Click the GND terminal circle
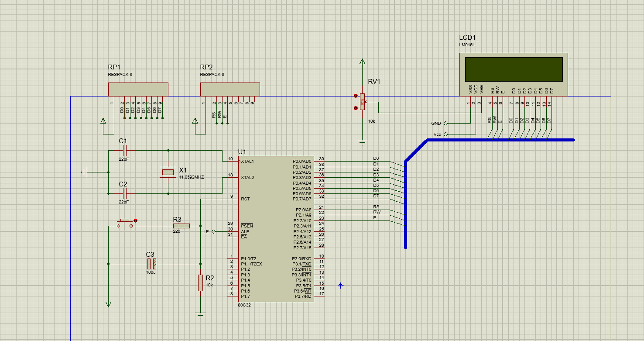This screenshot has height=341, width=644. click(445, 123)
